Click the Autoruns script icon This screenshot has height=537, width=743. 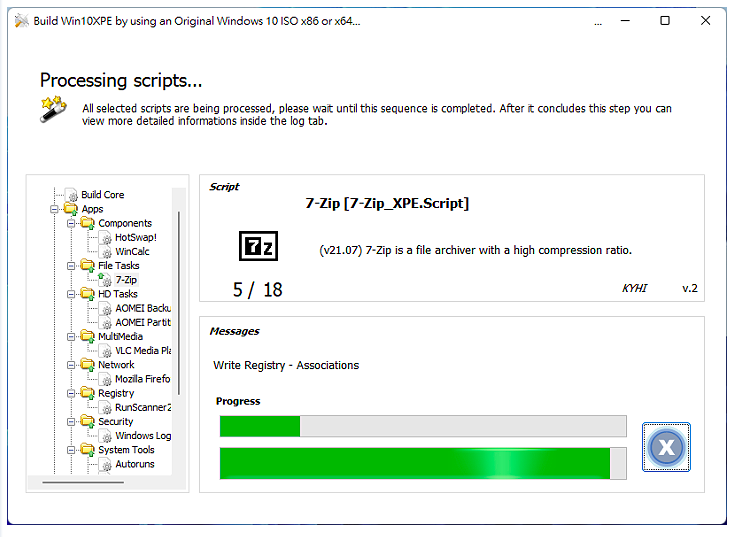(106, 464)
